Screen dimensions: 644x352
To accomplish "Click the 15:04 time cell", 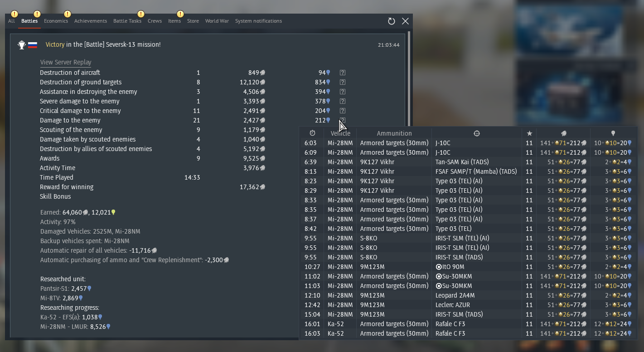I will click(x=312, y=314).
